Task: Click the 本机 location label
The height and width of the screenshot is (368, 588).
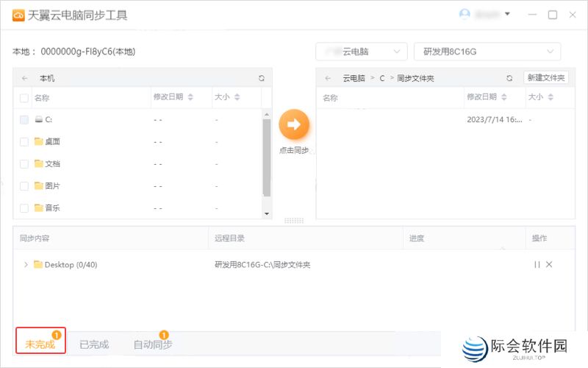Action: (47, 78)
